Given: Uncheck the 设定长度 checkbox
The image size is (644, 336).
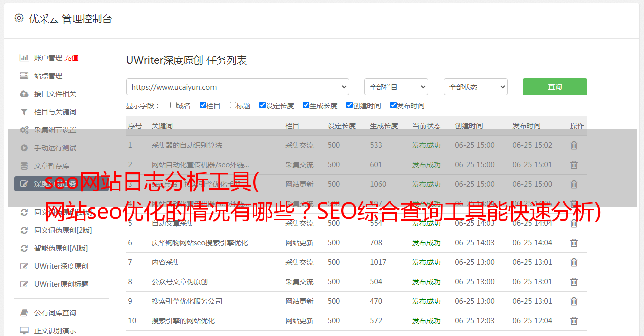Looking at the screenshot, I should (262, 105).
